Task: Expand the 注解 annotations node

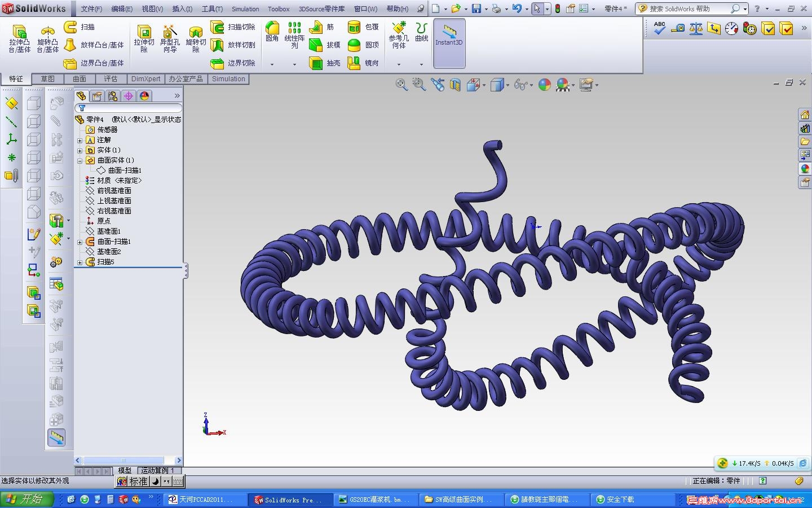Action: click(x=80, y=140)
